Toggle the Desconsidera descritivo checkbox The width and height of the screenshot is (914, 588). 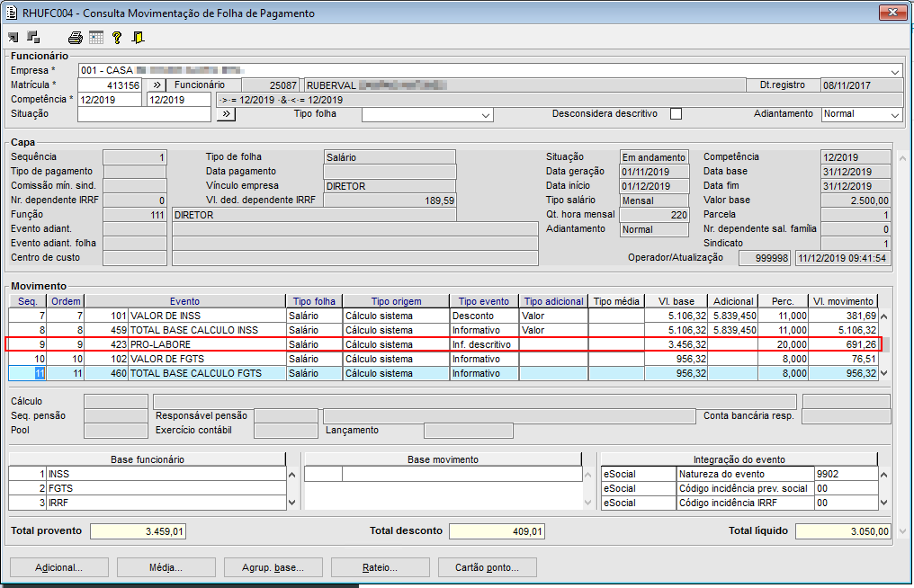pyautogui.click(x=676, y=114)
